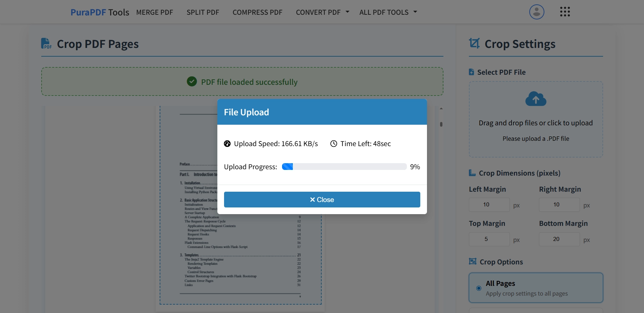Close the File Upload dialog
Viewport: 644px width, 313px height.
[x=322, y=199]
